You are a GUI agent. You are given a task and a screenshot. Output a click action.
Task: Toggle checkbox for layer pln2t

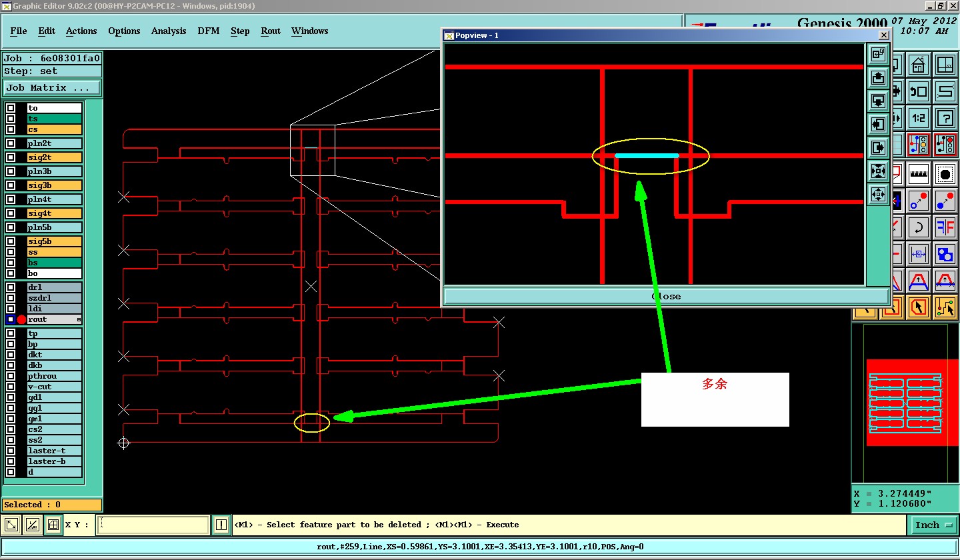pyautogui.click(x=11, y=143)
